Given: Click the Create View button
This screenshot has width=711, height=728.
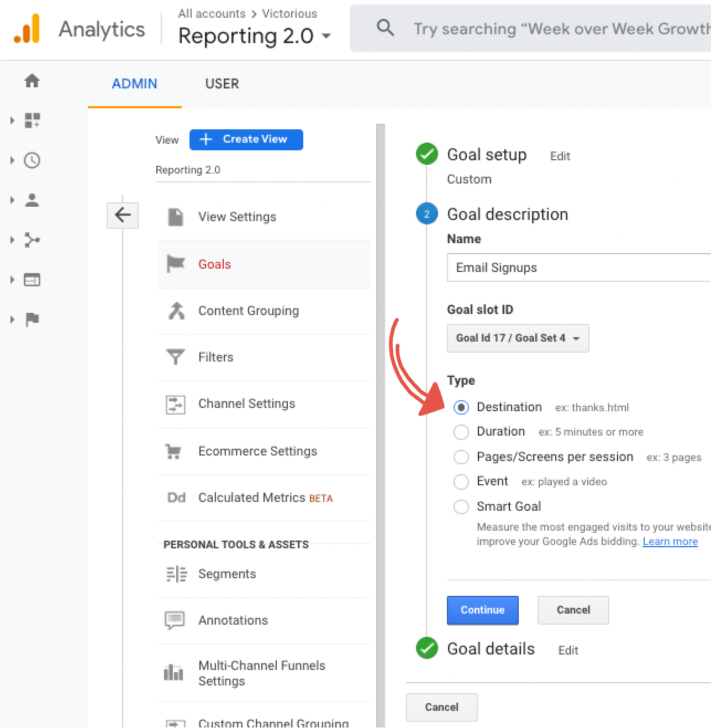Looking at the screenshot, I should [x=246, y=139].
